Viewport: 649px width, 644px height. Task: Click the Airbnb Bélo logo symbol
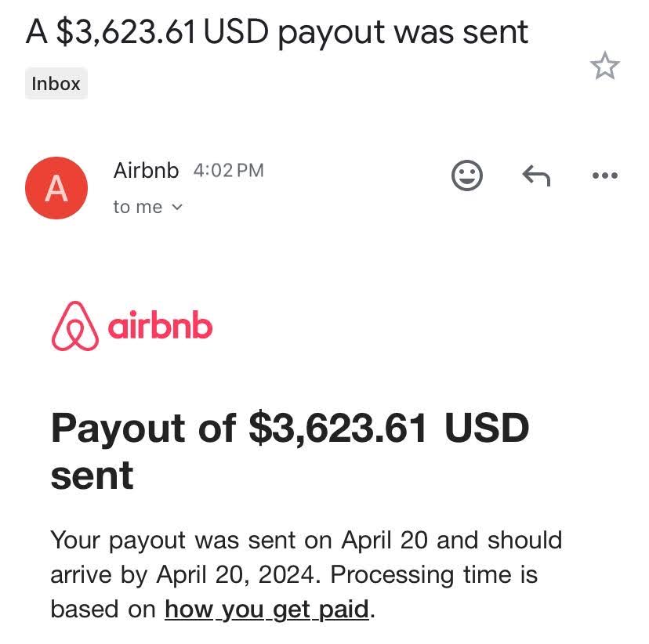75,326
